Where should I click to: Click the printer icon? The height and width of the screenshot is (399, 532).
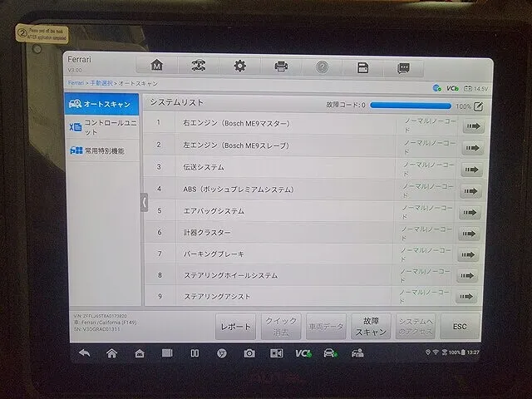[281, 66]
